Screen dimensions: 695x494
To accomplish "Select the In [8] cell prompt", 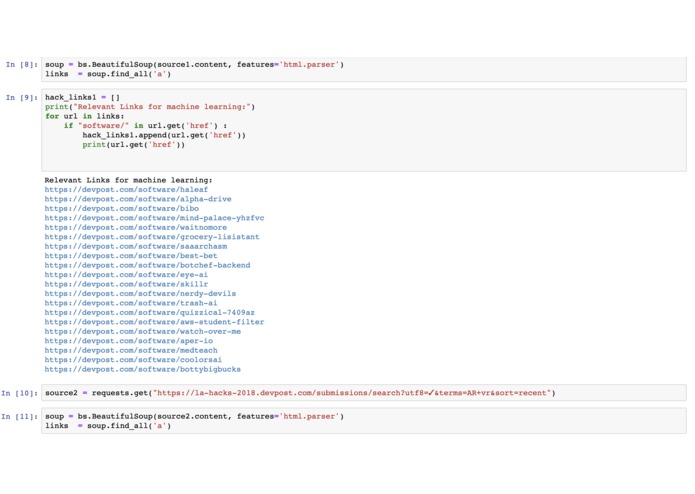I will (x=22, y=65).
